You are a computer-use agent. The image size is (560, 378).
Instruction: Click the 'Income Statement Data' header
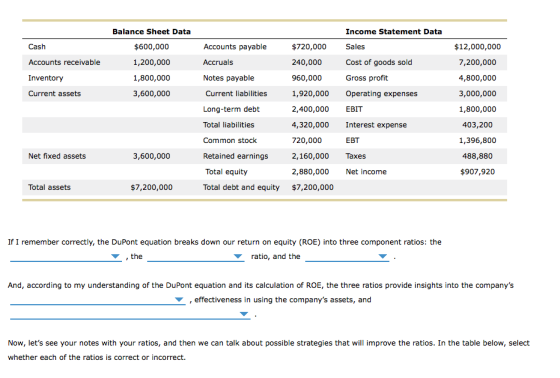tap(394, 32)
